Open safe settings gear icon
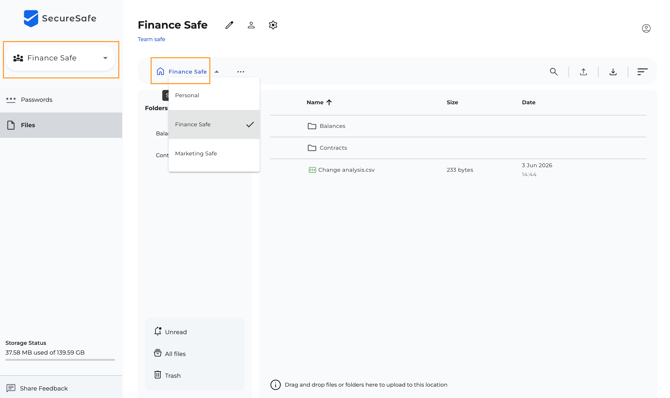The height and width of the screenshot is (398, 670). click(273, 25)
